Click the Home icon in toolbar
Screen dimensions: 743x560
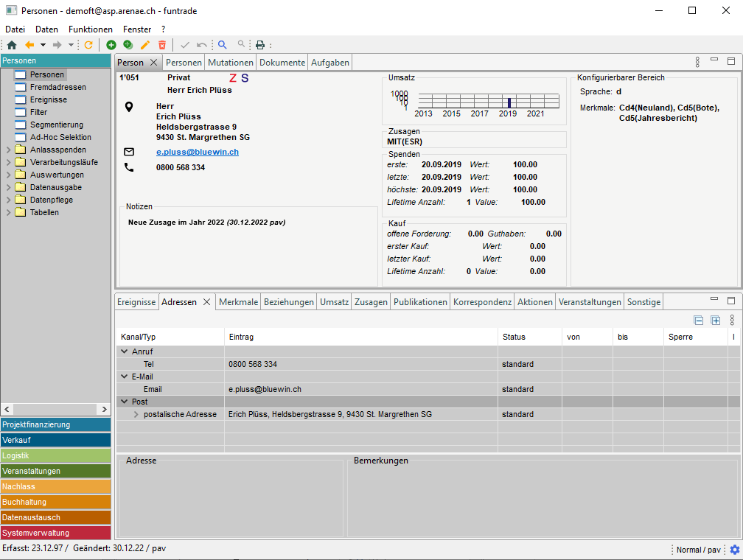point(12,45)
